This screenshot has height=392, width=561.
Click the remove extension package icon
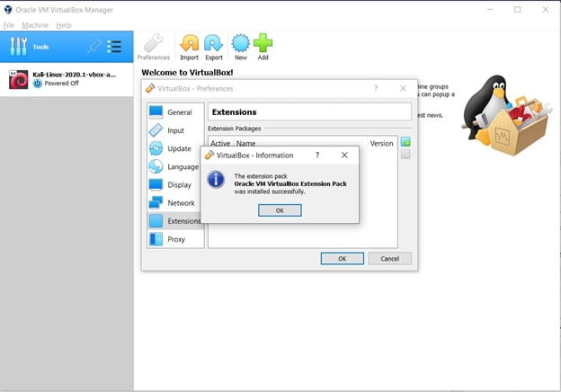[x=405, y=154]
